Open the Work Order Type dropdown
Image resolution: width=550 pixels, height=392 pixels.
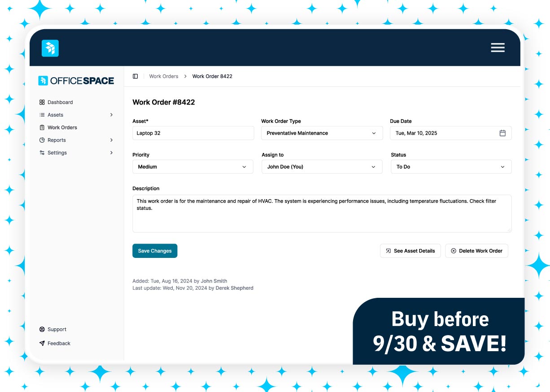322,133
